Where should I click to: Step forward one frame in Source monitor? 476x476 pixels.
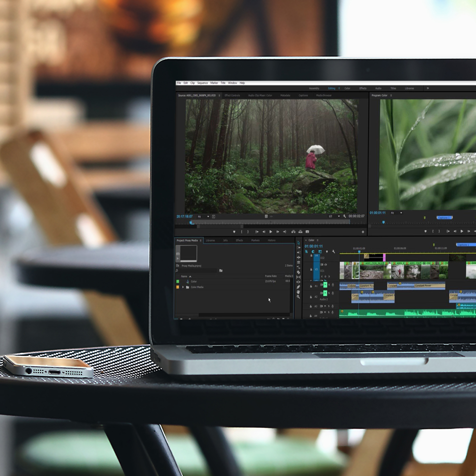click(278, 232)
